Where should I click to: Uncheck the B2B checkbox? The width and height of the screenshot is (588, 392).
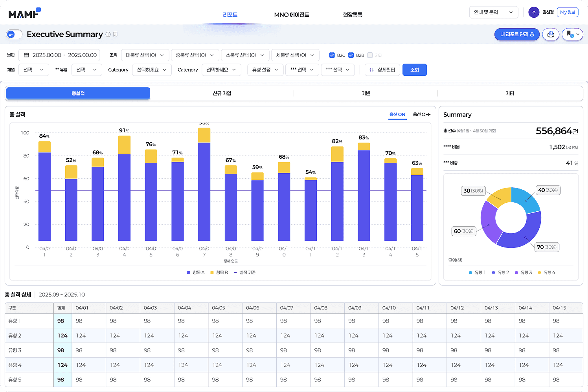(x=351, y=55)
